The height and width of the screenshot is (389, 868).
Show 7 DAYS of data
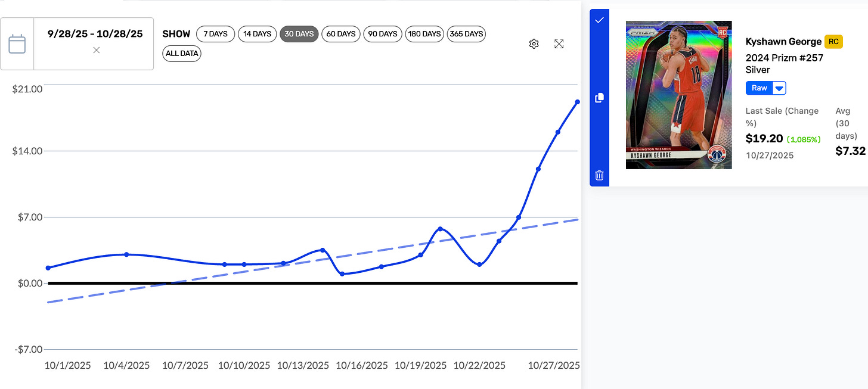click(x=215, y=34)
